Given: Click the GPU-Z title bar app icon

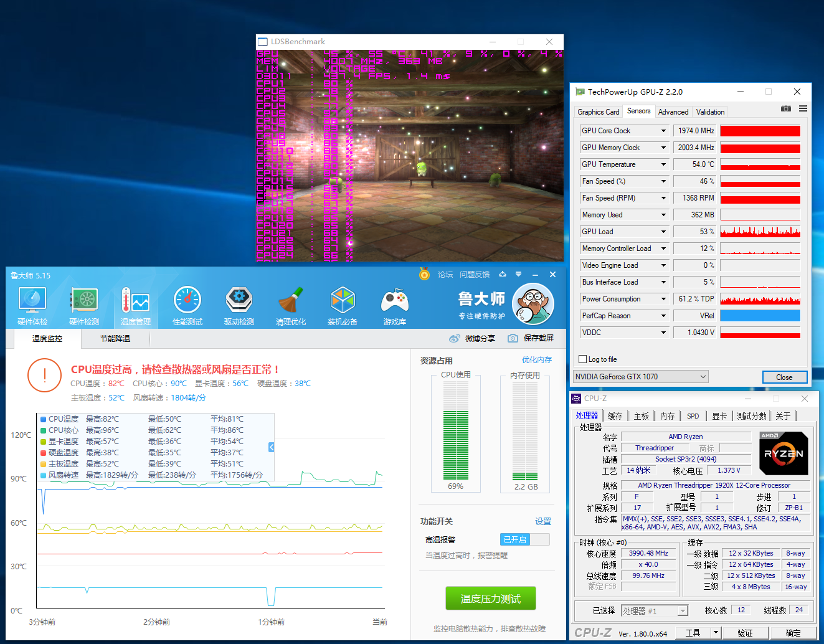Looking at the screenshot, I should pyautogui.click(x=580, y=92).
